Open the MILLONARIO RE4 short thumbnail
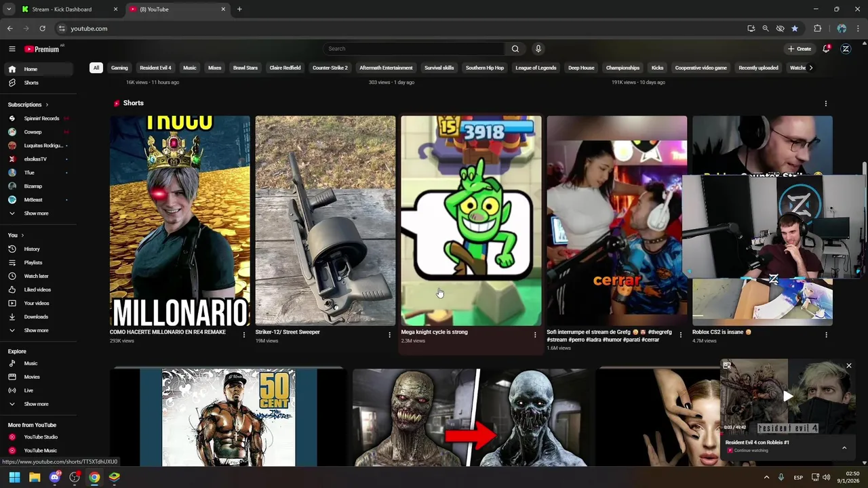This screenshot has height=488, width=868. tap(180, 221)
